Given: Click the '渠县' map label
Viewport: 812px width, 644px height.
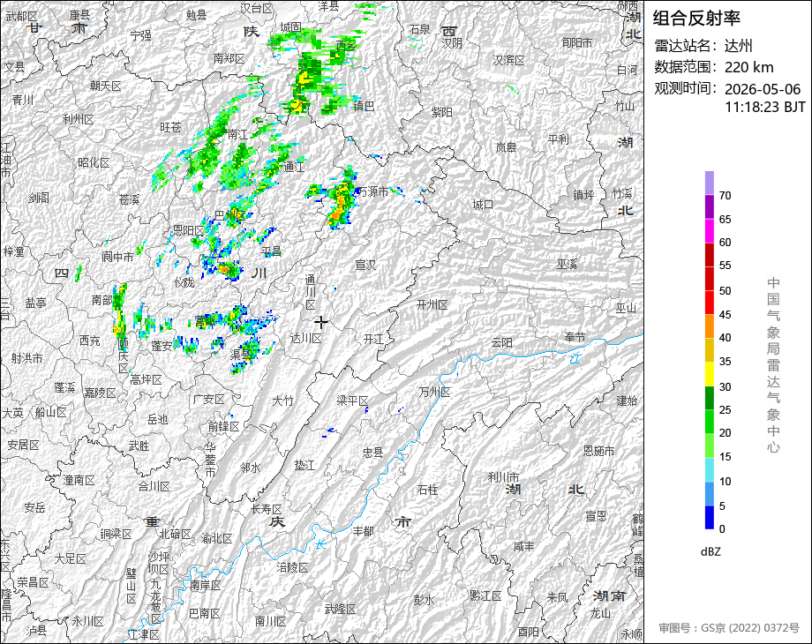Looking at the screenshot, I should (241, 354).
